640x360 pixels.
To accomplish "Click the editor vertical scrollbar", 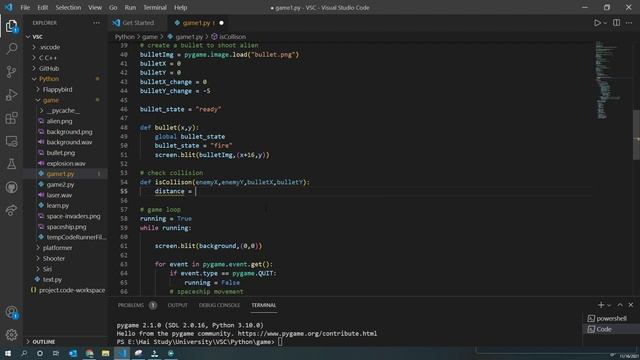I will pos(636,135).
